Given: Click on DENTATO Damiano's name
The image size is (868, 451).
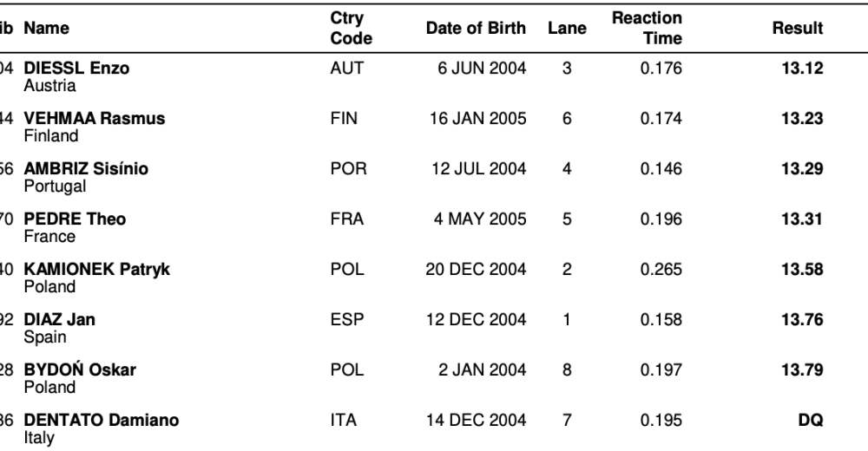Looking at the screenshot, I should click(x=102, y=421).
